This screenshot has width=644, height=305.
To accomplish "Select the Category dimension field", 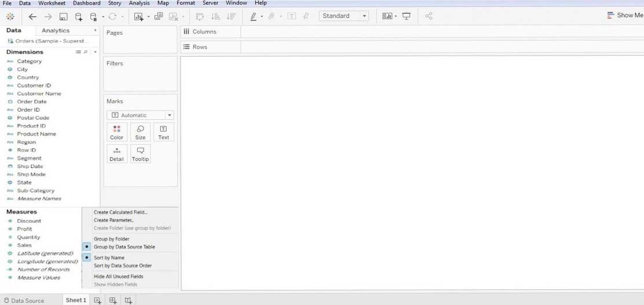I will [29, 61].
